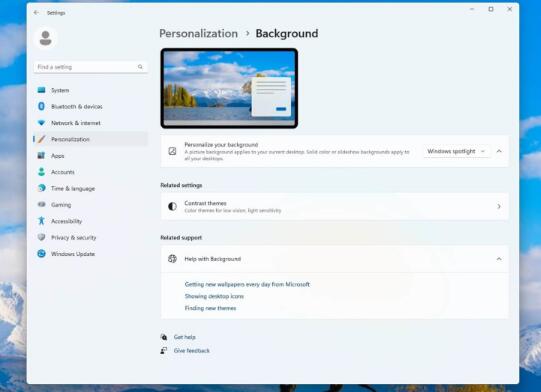Image resolution: width=541 pixels, height=392 pixels.
Task: Open Network & internet category
Action: tap(90, 123)
